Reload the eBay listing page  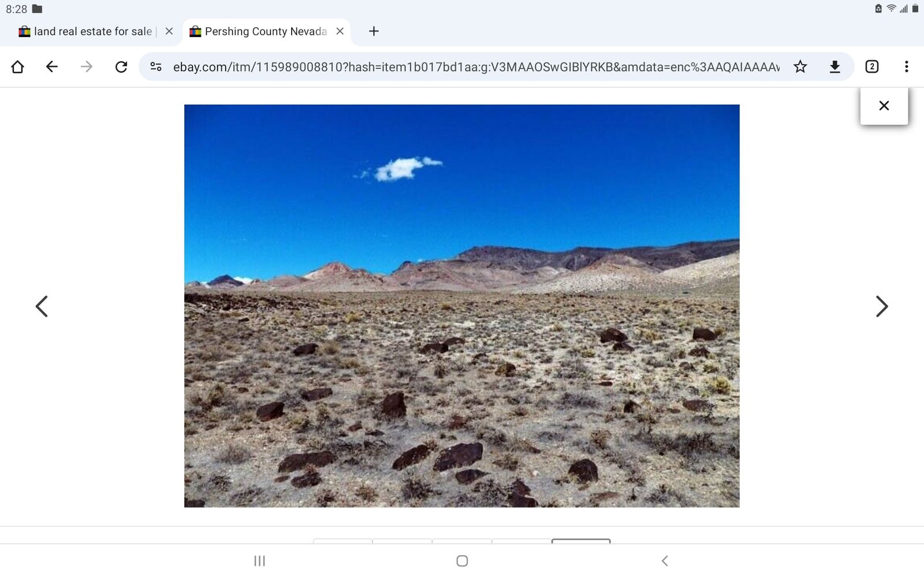click(121, 67)
